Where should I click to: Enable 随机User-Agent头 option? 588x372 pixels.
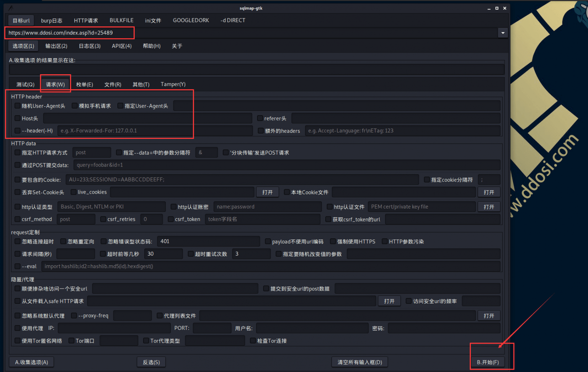tap(17, 106)
